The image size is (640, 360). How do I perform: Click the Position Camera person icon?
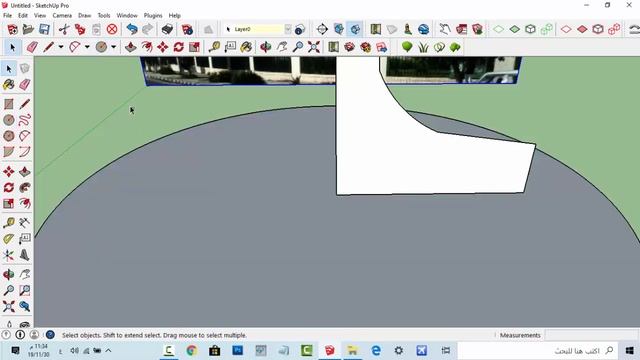407,29
